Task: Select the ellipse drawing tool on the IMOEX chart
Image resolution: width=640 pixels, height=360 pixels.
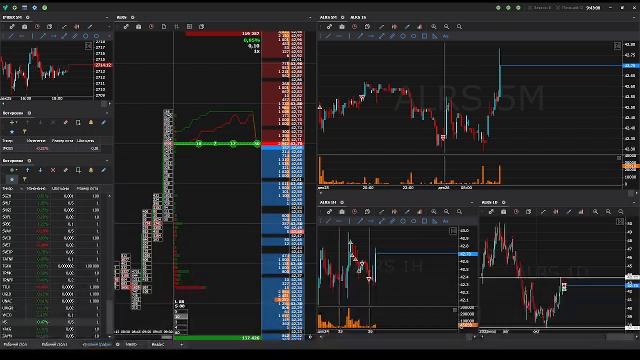Action: (x=96, y=36)
